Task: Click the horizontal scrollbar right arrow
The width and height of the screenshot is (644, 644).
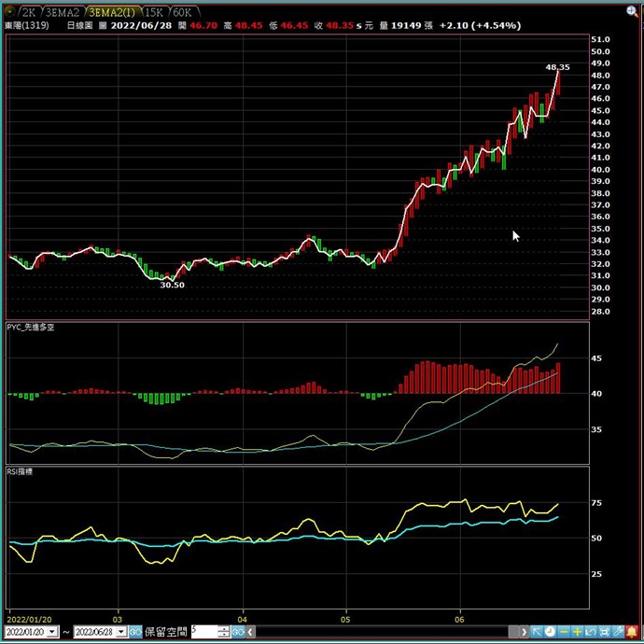Action: [523, 632]
